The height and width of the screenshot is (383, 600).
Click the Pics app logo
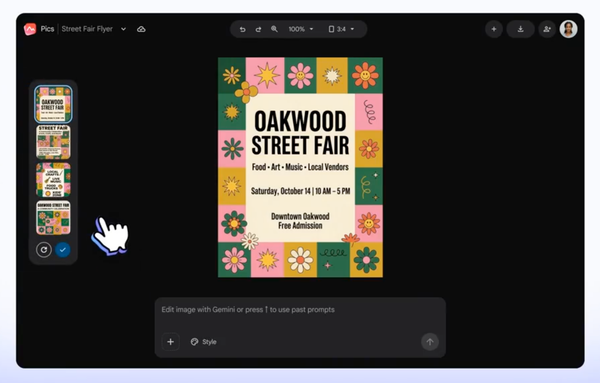coord(30,29)
